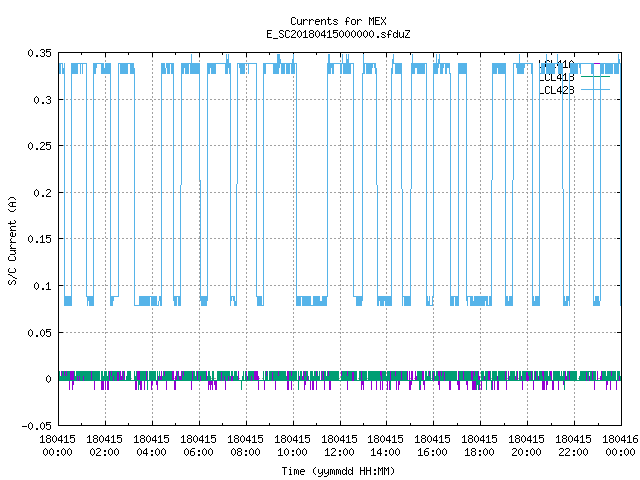This screenshot has height=480, width=640.
Task: Click the 04:00 x-axis tick label
Action: coord(151,452)
